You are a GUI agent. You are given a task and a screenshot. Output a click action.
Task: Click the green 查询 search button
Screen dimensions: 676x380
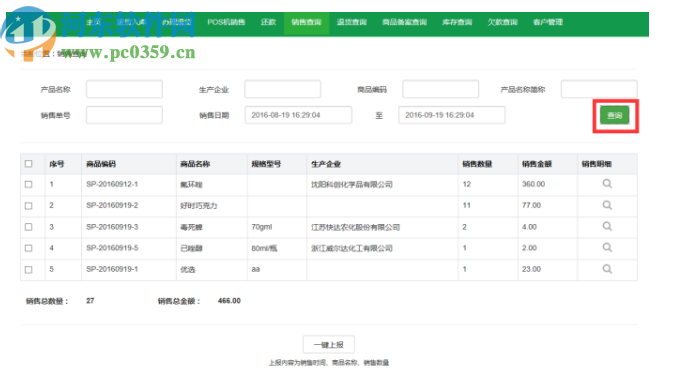[614, 115]
